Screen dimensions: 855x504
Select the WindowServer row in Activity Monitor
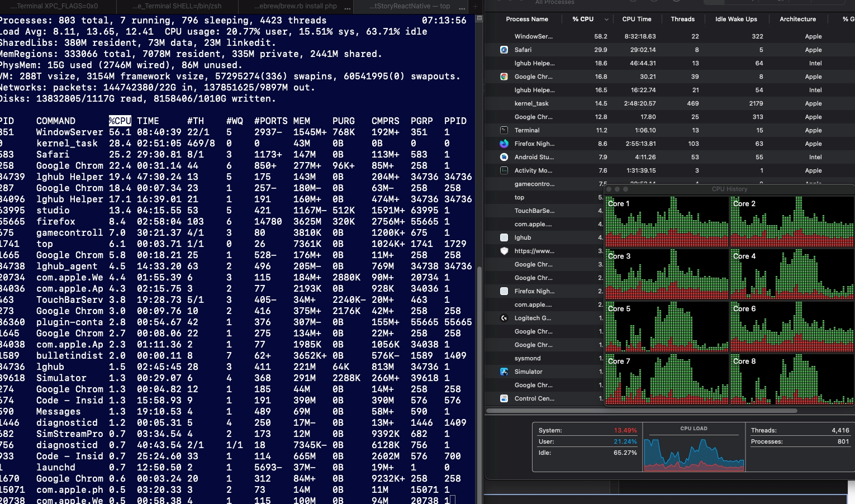coord(669,36)
